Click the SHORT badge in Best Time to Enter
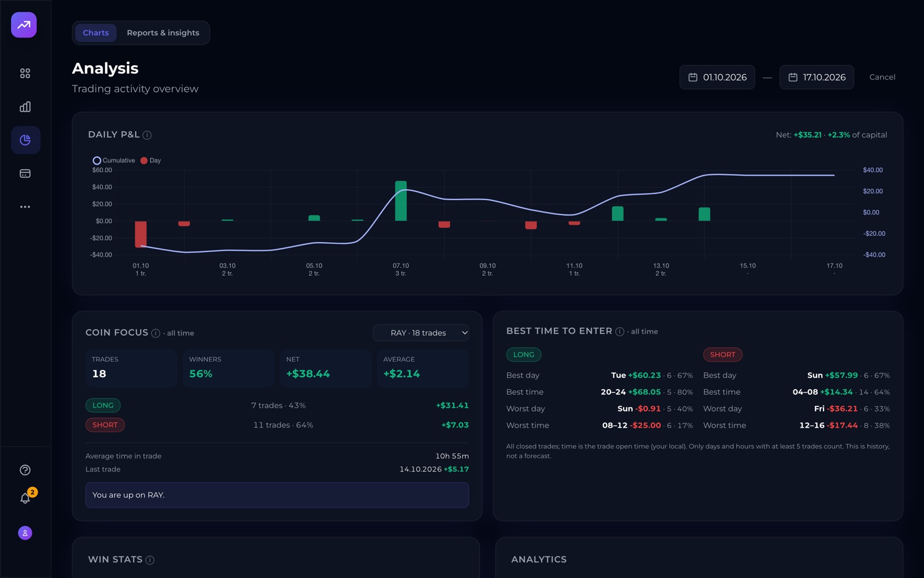Viewport: 924px width, 578px height. pyautogui.click(x=722, y=354)
